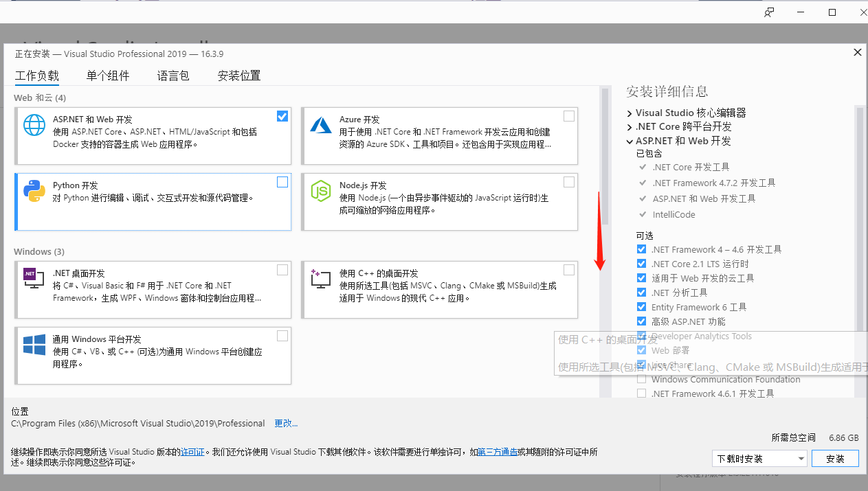Switch to the 单个组件 tab
Screen dimensions: 868x491
pos(108,76)
